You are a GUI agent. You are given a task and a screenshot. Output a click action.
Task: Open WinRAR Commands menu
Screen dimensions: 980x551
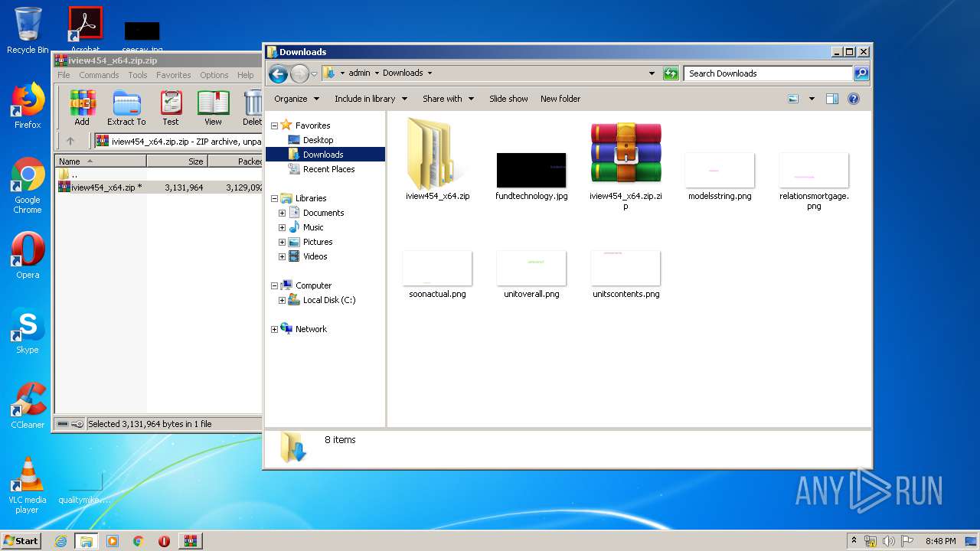click(99, 75)
